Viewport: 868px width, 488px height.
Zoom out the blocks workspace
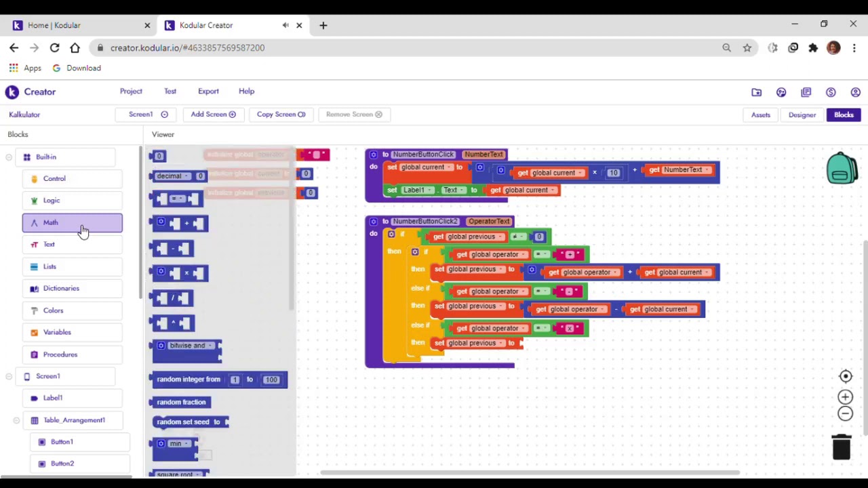(x=845, y=413)
